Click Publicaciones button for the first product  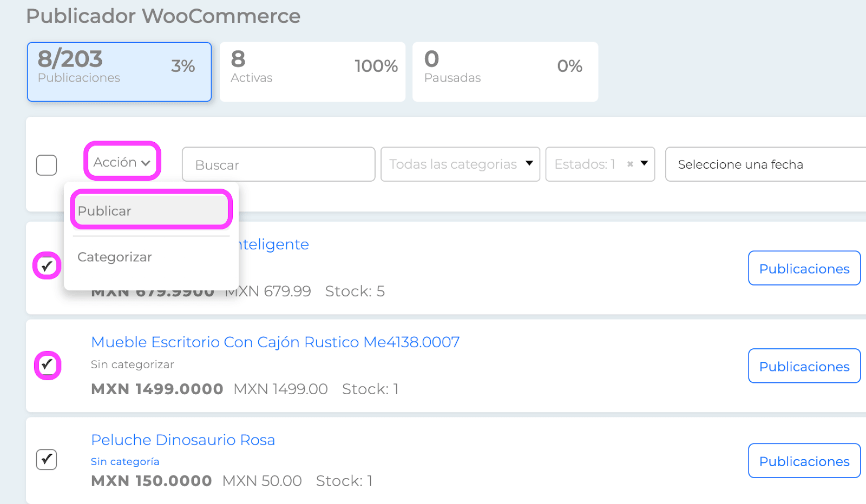click(x=804, y=268)
